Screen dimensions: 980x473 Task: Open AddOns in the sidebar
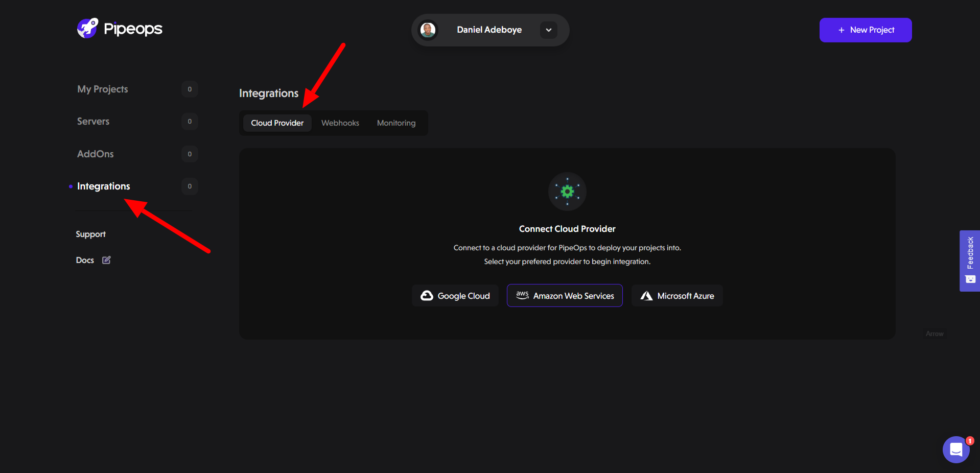pos(96,154)
